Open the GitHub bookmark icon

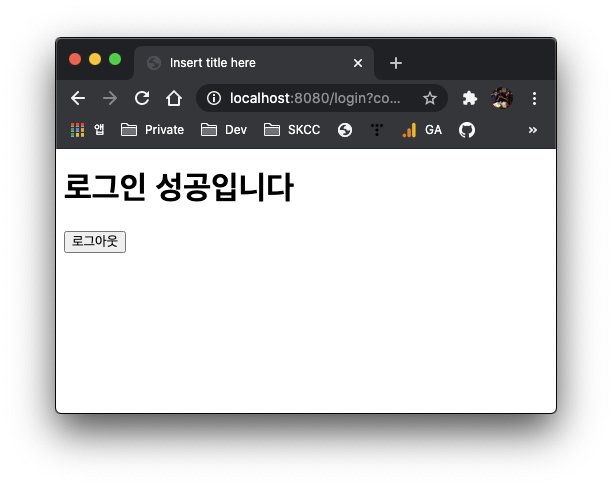[x=466, y=130]
